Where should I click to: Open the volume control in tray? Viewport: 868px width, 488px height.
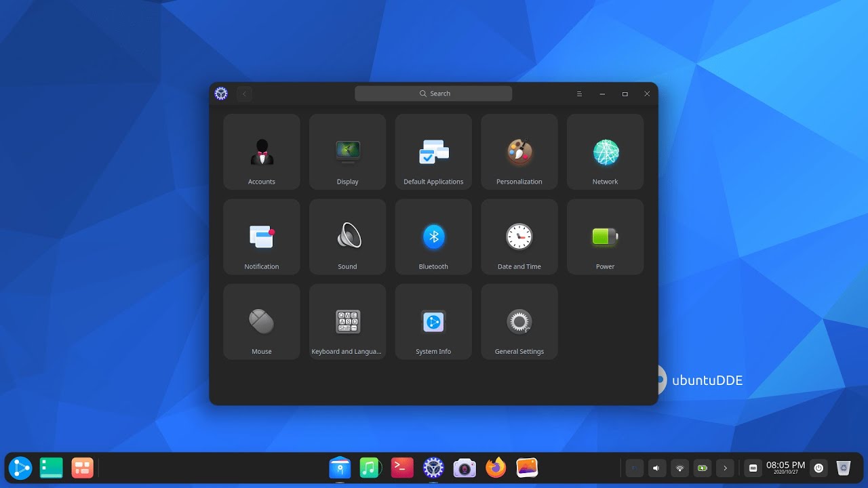coord(656,468)
